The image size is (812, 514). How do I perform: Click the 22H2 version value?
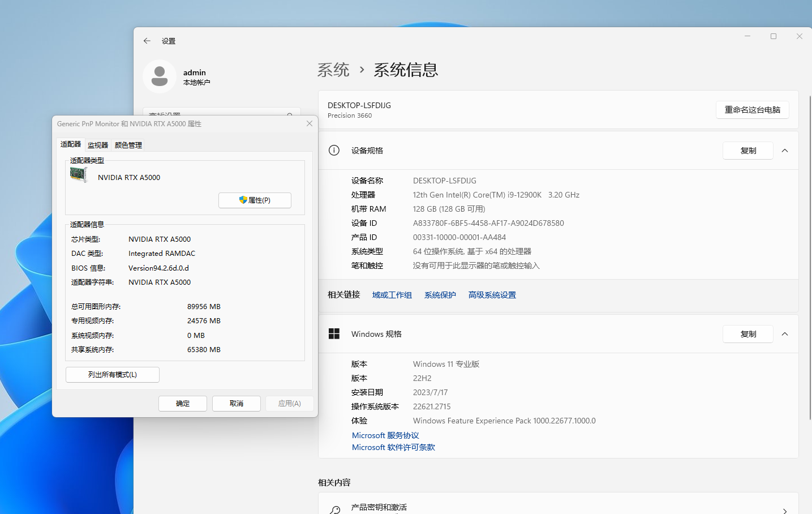tap(422, 378)
